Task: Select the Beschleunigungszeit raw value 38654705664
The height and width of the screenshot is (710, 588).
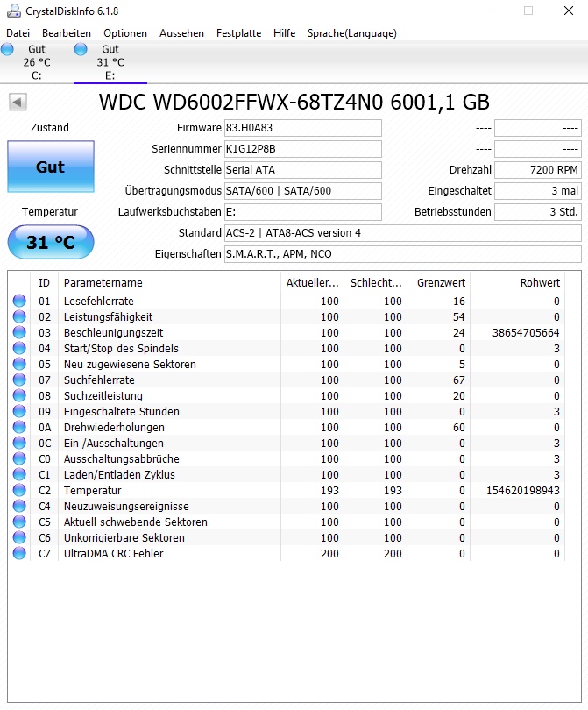Action: click(526, 333)
